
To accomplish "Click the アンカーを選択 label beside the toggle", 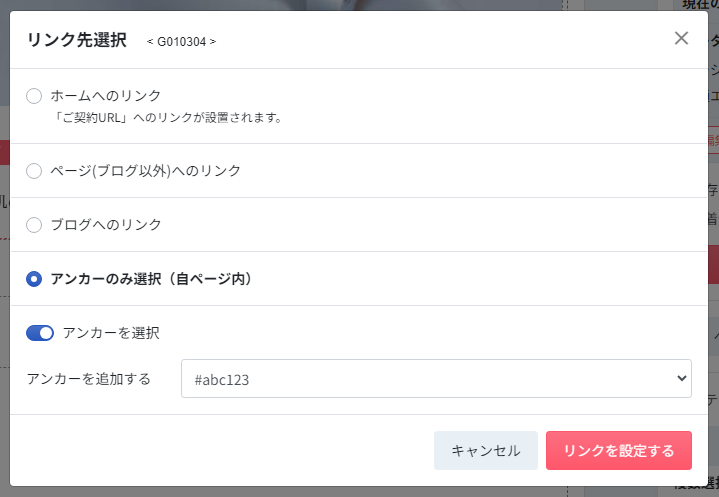I will pos(111,333).
